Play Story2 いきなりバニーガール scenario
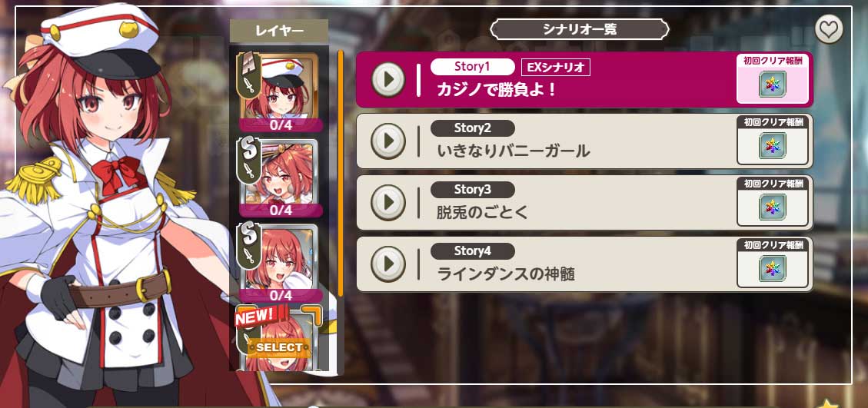The image size is (868, 408). click(388, 141)
